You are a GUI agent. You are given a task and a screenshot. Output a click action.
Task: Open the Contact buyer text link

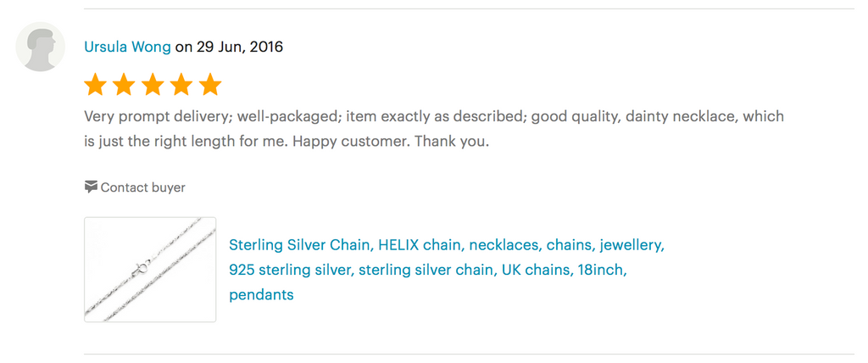[x=142, y=187]
